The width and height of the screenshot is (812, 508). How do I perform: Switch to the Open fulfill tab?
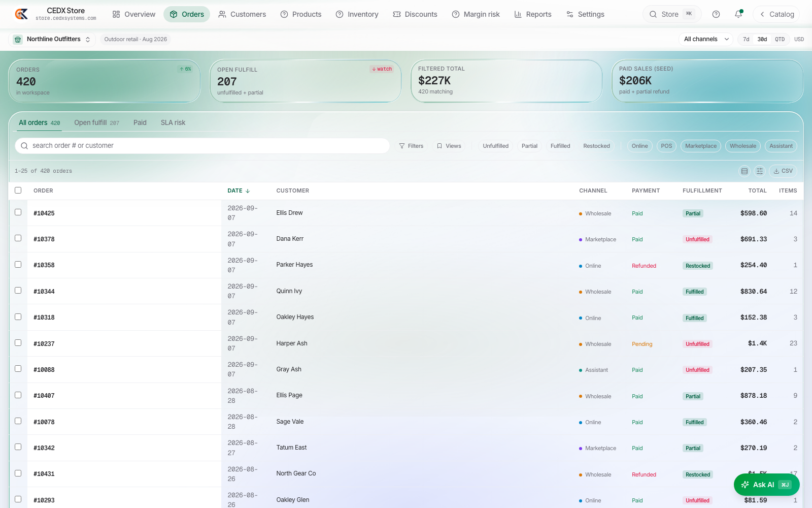click(96, 122)
